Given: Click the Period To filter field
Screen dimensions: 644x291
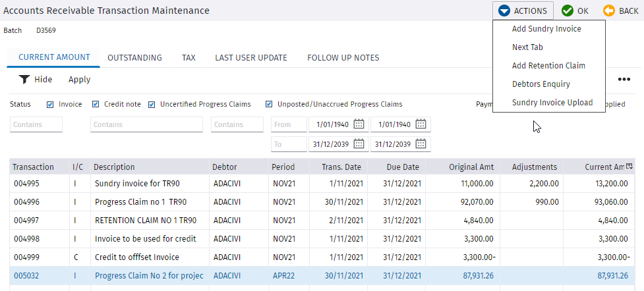Looking at the screenshot, I should pyautogui.click(x=289, y=144).
